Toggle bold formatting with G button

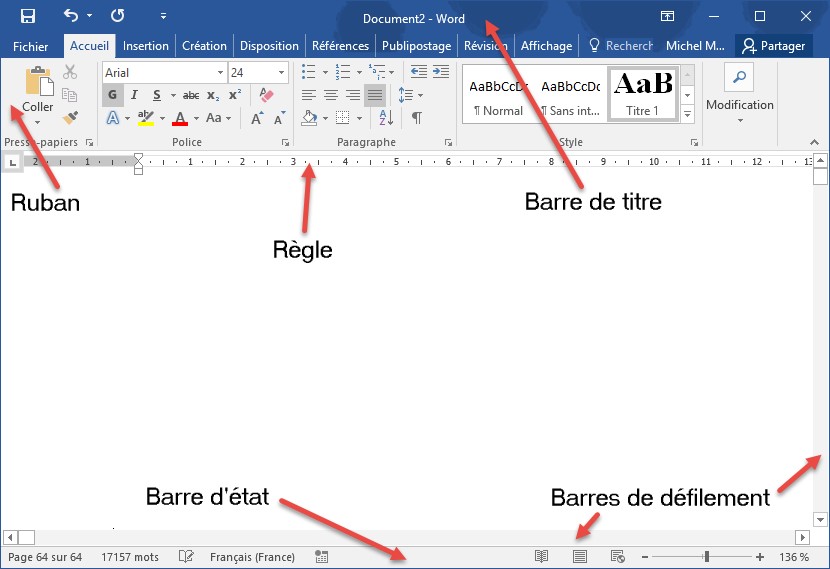[x=112, y=95]
